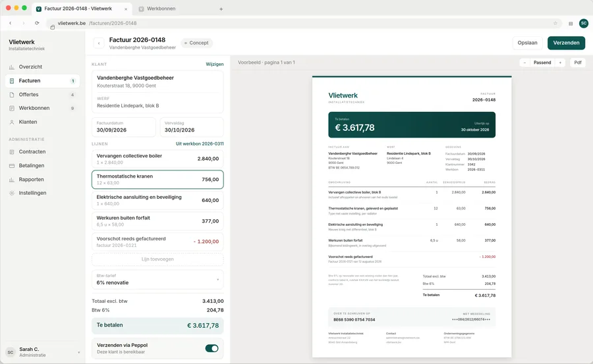Click Werkbonnen count badge 9
The width and height of the screenshot is (593, 364).
[72, 109]
